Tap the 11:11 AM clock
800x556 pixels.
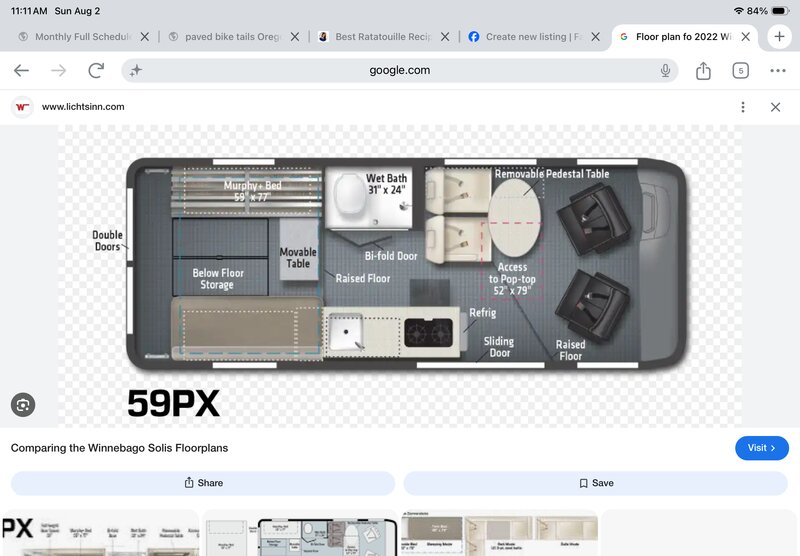click(29, 11)
